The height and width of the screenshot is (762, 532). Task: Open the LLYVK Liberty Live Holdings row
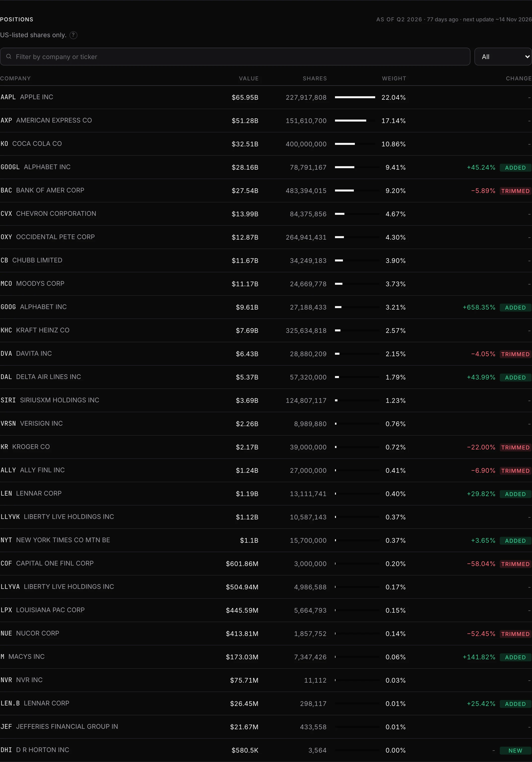(x=266, y=517)
